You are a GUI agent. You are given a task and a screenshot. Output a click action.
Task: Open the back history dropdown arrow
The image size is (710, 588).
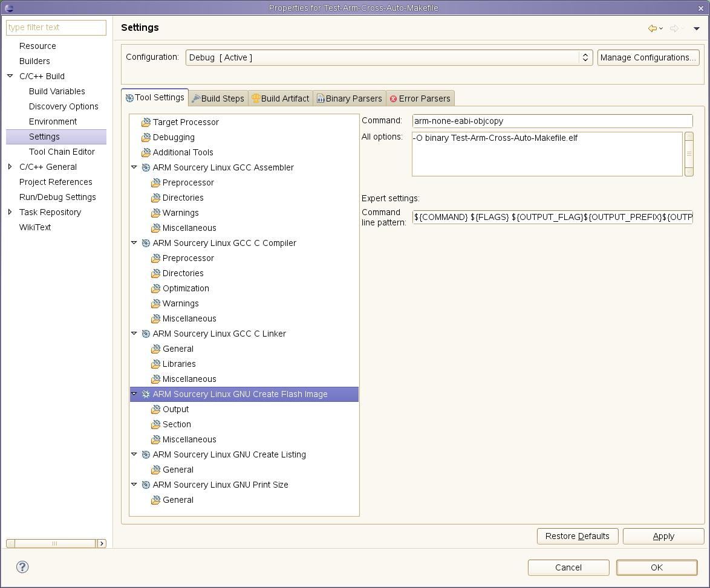coord(661,28)
